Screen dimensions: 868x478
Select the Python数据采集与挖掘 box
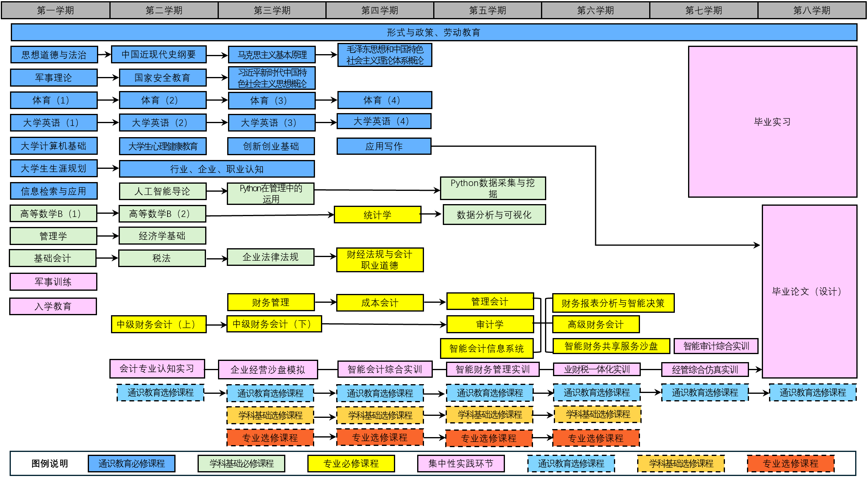coord(493,188)
